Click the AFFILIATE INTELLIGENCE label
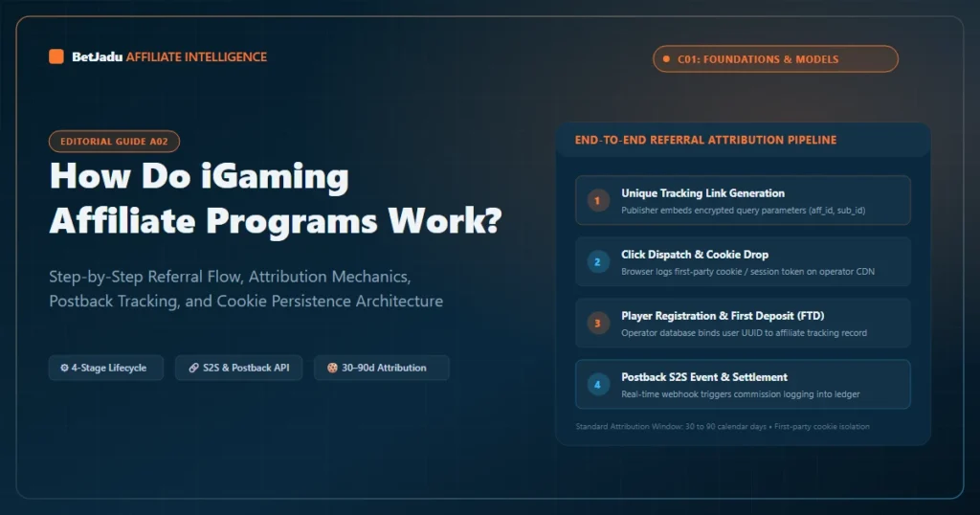980x515 pixels. point(196,56)
